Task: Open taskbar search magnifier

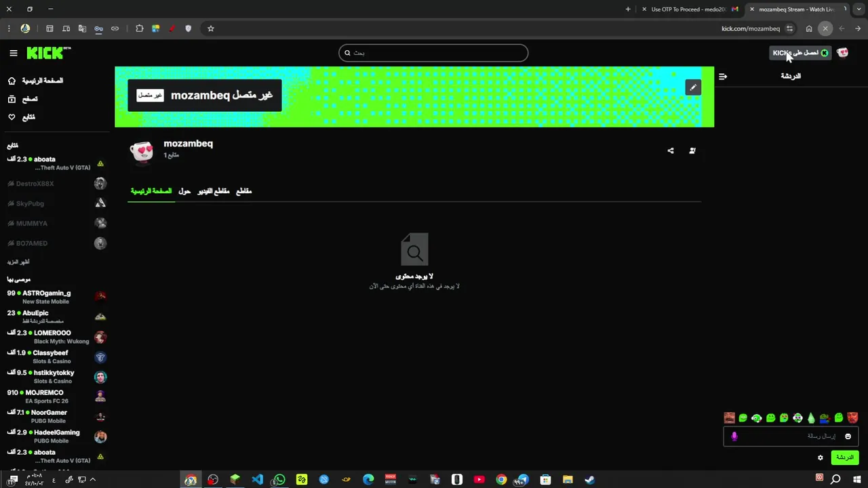Action: [835, 480]
